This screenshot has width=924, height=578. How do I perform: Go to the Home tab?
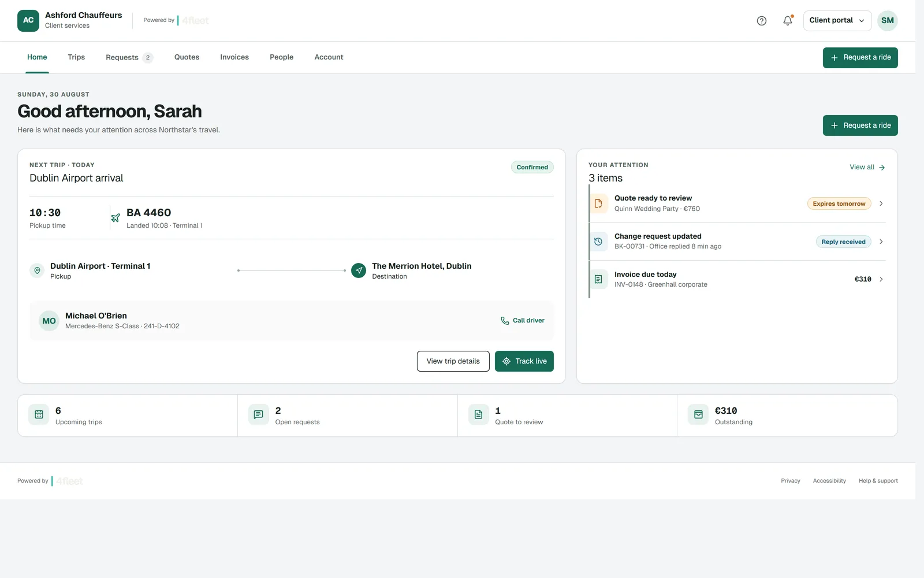pyautogui.click(x=37, y=57)
